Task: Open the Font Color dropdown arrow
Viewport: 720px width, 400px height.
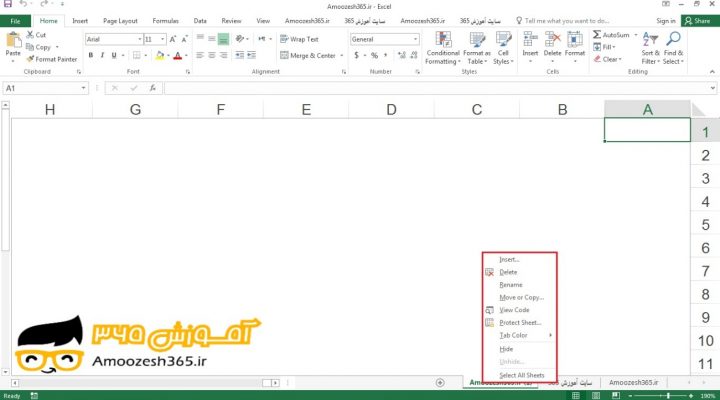Action: click(x=186, y=56)
